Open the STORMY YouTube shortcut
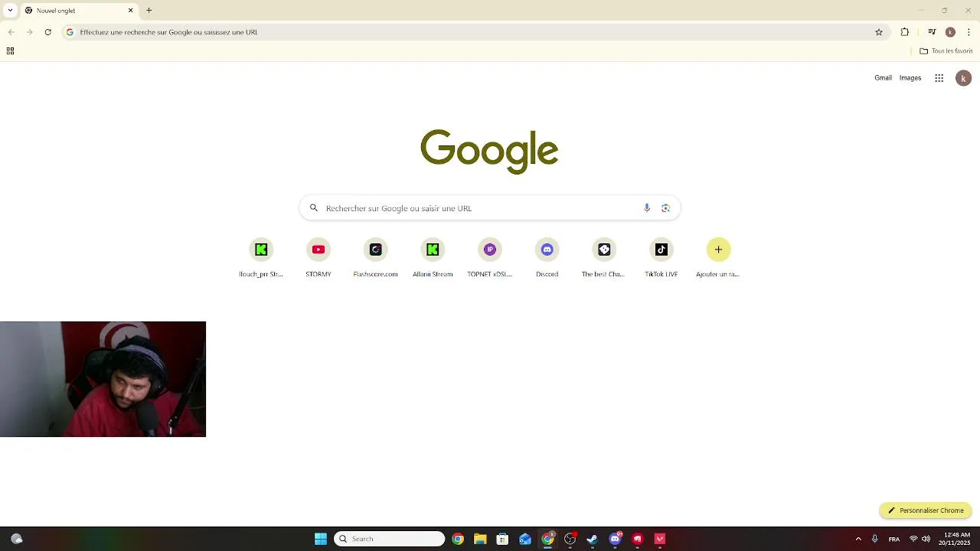Viewport: 980px width, 551px height. (318, 258)
